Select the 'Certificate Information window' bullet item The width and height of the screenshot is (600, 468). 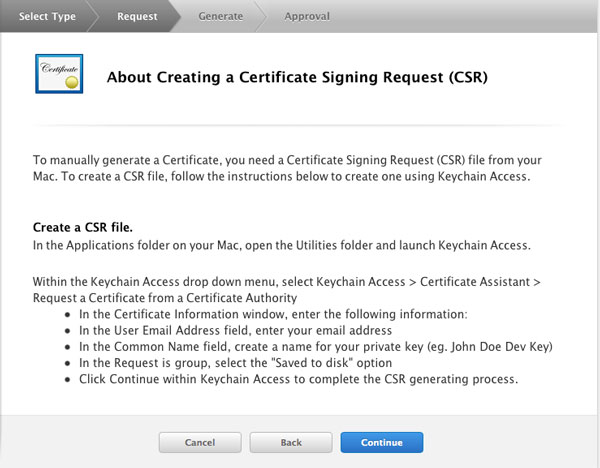click(268, 315)
